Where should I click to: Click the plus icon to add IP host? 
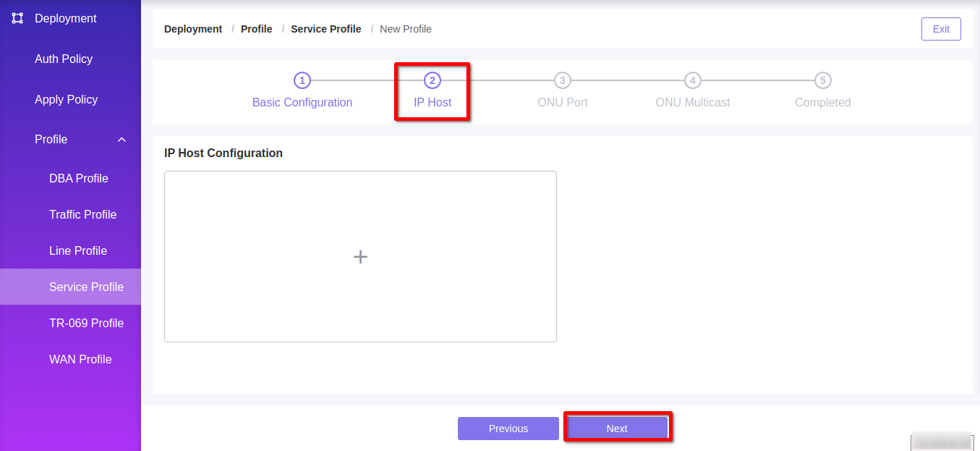click(360, 256)
